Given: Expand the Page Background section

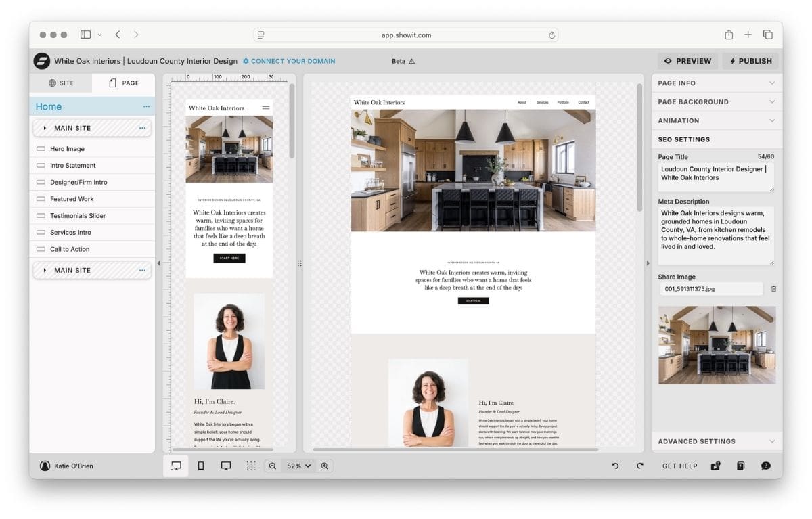Looking at the screenshot, I should pyautogui.click(x=717, y=102).
